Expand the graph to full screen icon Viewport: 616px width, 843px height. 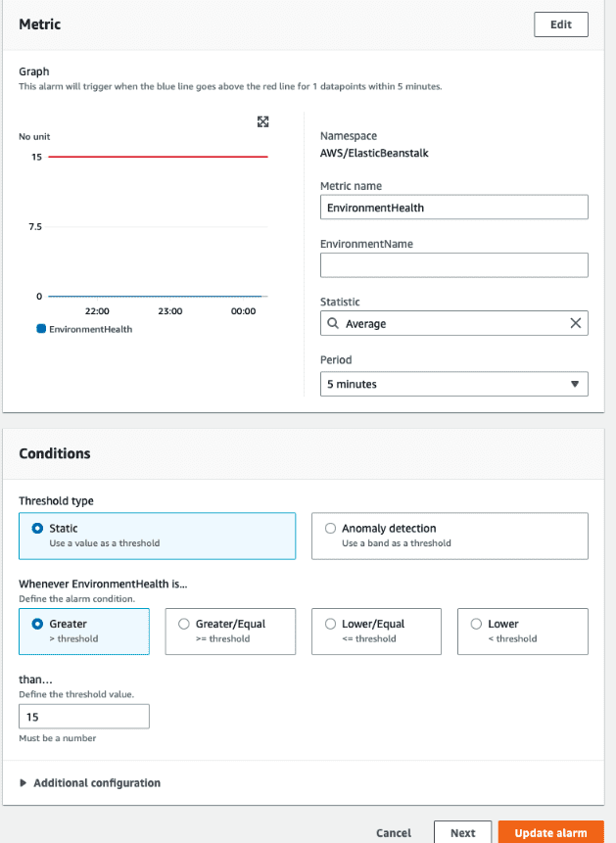[262, 122]
